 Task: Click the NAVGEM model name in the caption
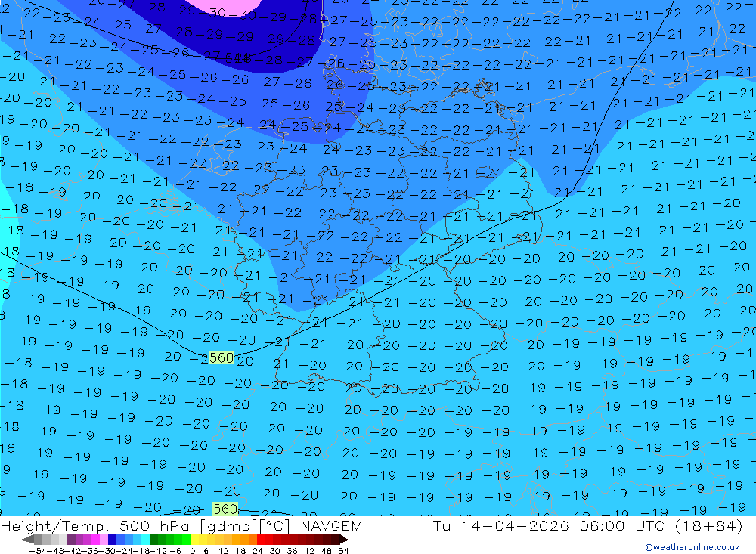pyautogui.click(x=331, y=525)
